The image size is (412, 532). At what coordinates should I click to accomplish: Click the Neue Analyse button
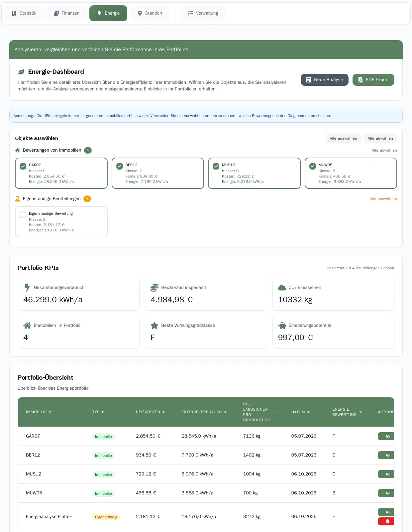click(324, 80)
